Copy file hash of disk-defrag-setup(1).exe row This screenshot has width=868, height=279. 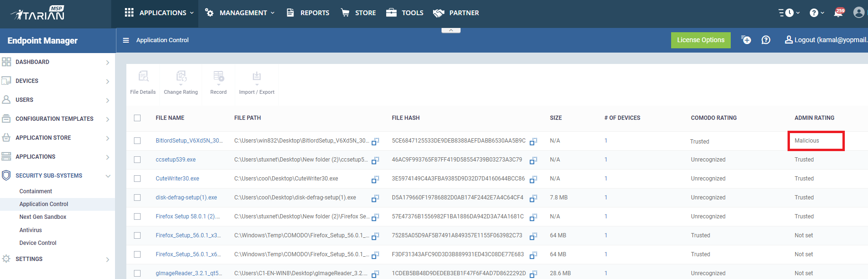[x=533, y=198]
